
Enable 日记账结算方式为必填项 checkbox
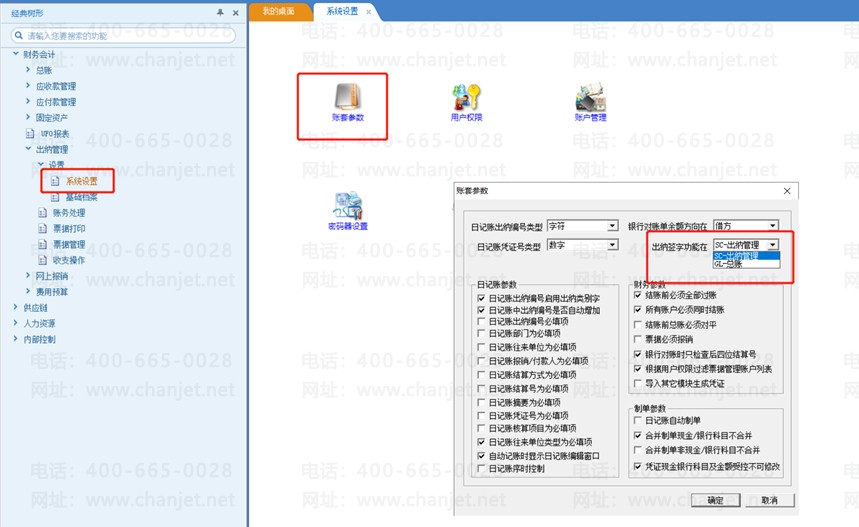481,375
